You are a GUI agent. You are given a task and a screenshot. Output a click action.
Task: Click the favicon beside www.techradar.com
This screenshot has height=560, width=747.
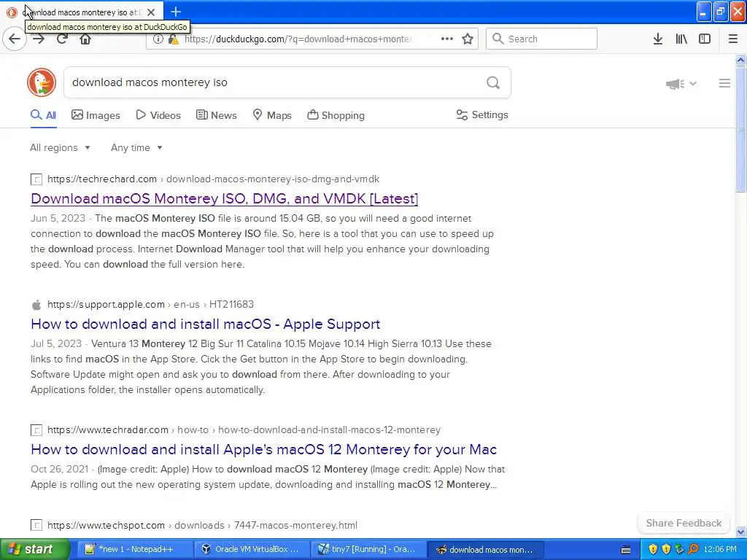tap(36, 430)
